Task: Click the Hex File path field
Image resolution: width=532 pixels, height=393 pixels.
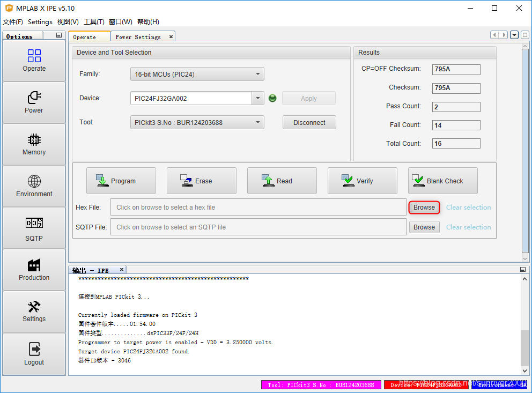Action: click(258, 207)
